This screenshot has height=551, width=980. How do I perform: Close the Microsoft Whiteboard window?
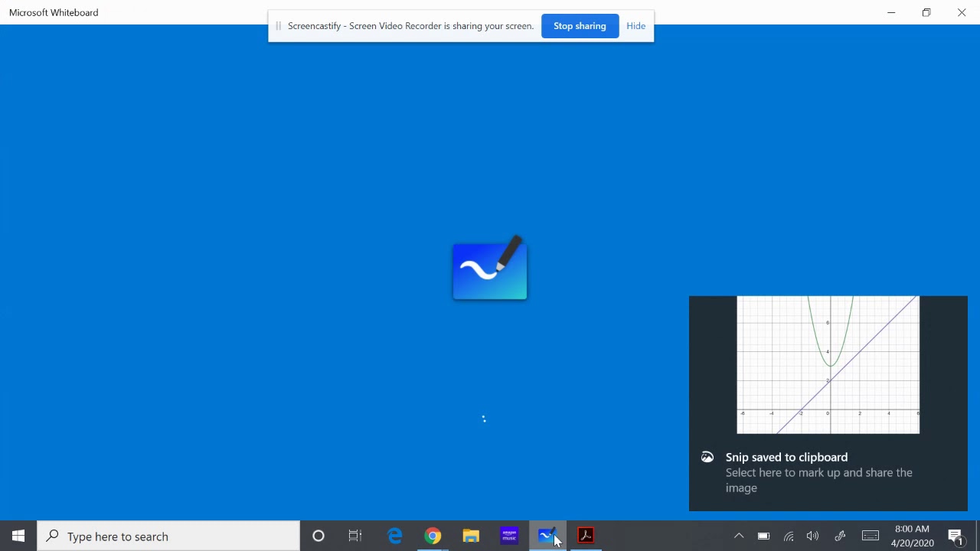[x=962, y=12]
